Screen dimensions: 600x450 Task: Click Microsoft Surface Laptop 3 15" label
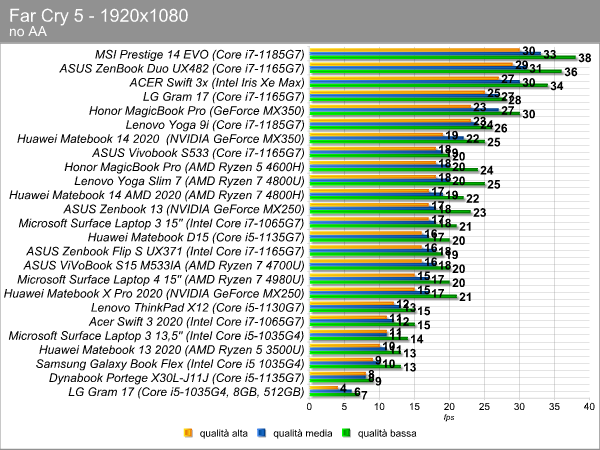coord(161,223)
